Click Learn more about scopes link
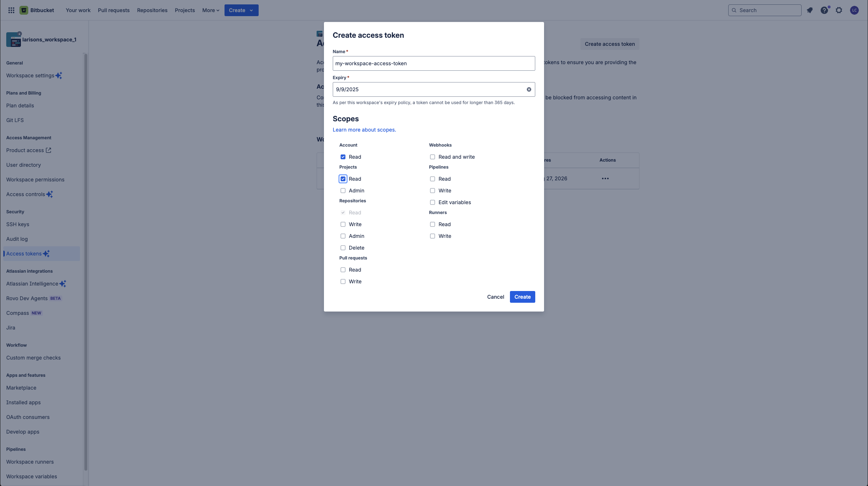Screen dimensions: 868x486 364,130
